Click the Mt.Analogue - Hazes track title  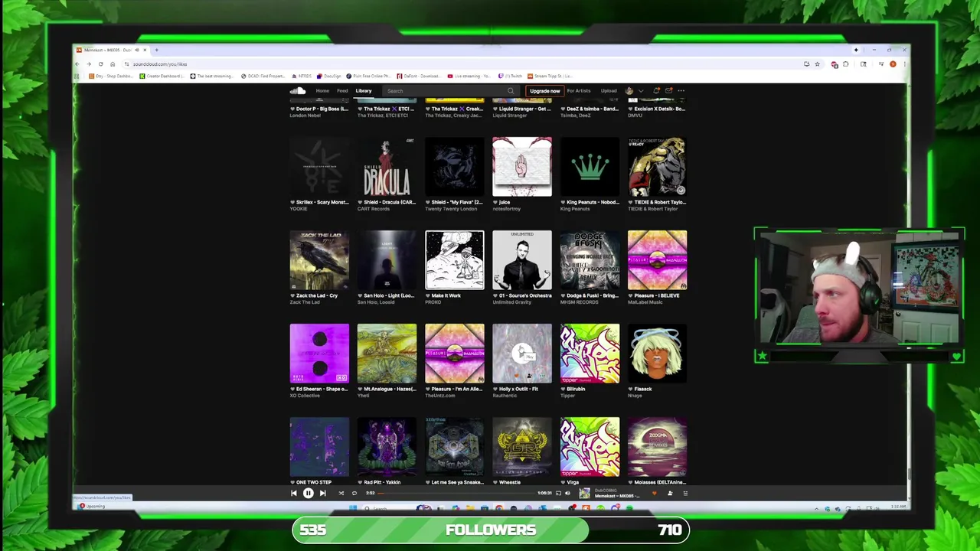point(390,389)
